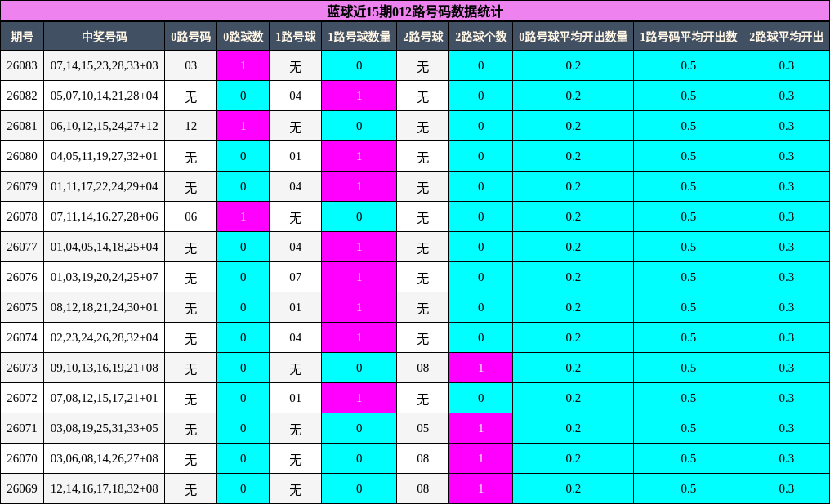Click the 0路号球平均开出数量 column header
This screenshot has height=504, width=830.
573,37
